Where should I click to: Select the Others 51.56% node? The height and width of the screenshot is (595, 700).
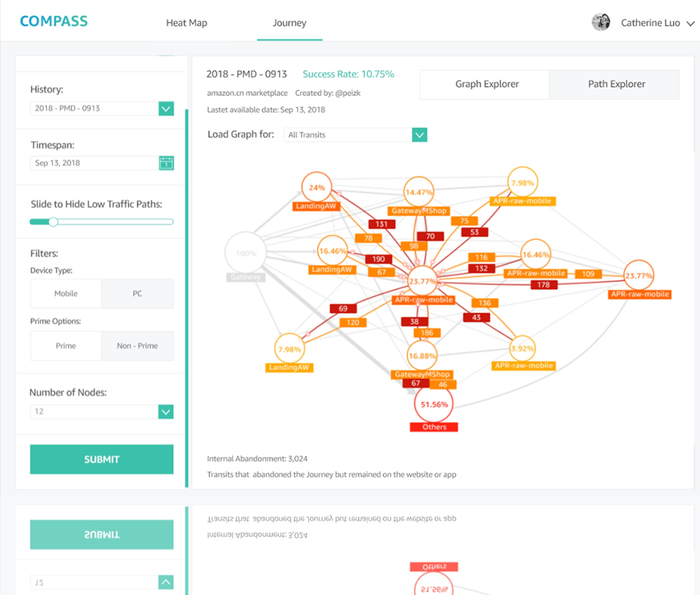tap(434, 404)
